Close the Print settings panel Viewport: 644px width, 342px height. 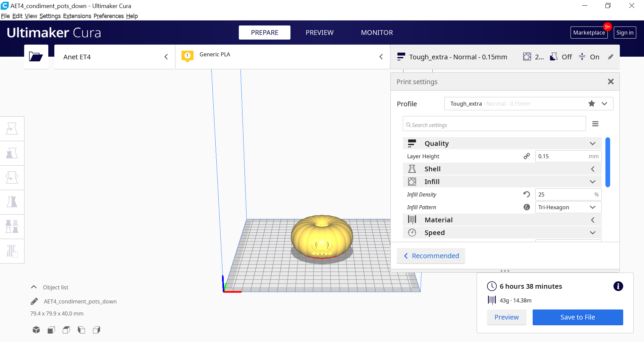click(x=611, y=81)
